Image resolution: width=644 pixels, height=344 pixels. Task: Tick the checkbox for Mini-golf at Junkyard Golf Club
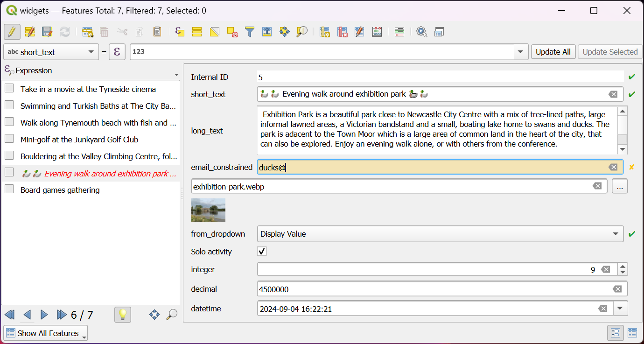(9, 139)
